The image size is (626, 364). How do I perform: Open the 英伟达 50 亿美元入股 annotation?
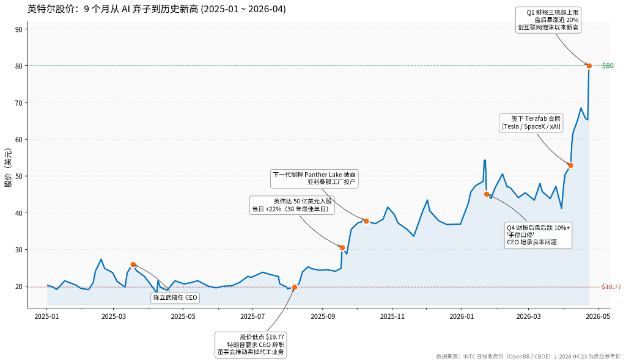point(292,203)
